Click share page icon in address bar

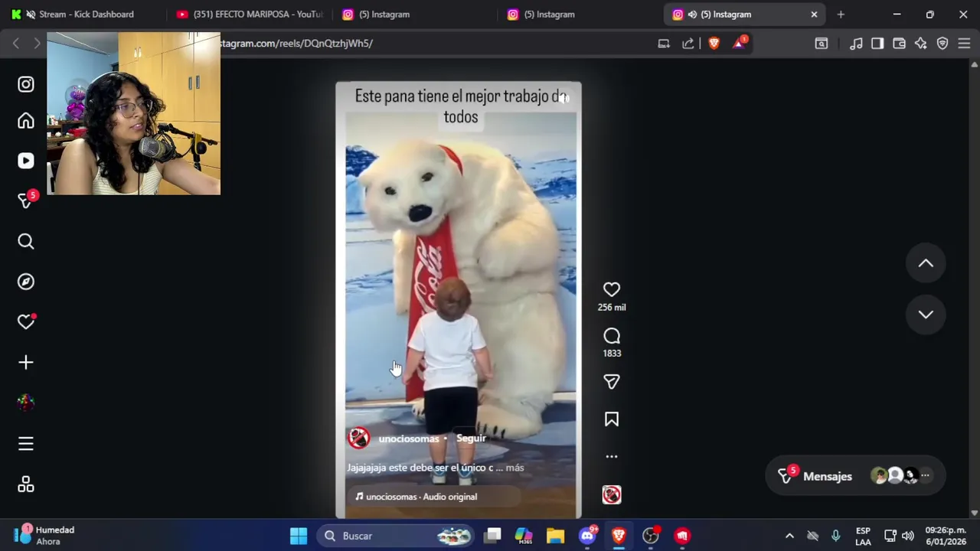688,44
